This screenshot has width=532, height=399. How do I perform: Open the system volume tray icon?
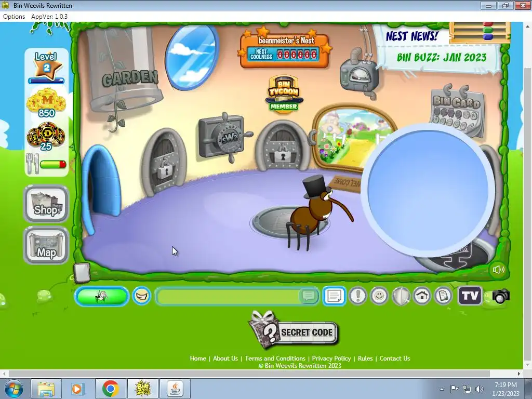pyautogui.click(x=479, y=389)
